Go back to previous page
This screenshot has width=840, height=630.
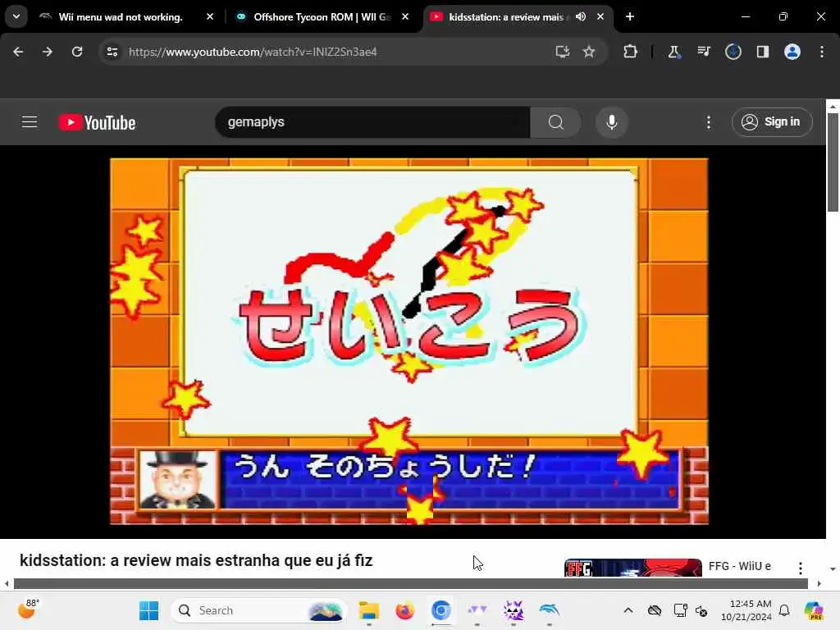(x=18, y=52)
